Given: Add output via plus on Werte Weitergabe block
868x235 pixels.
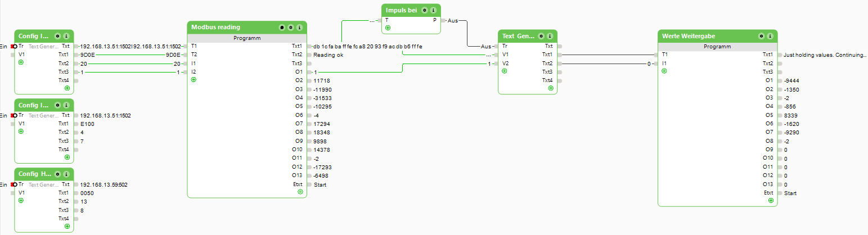Looking at the screenshot, I should (771, 200).
